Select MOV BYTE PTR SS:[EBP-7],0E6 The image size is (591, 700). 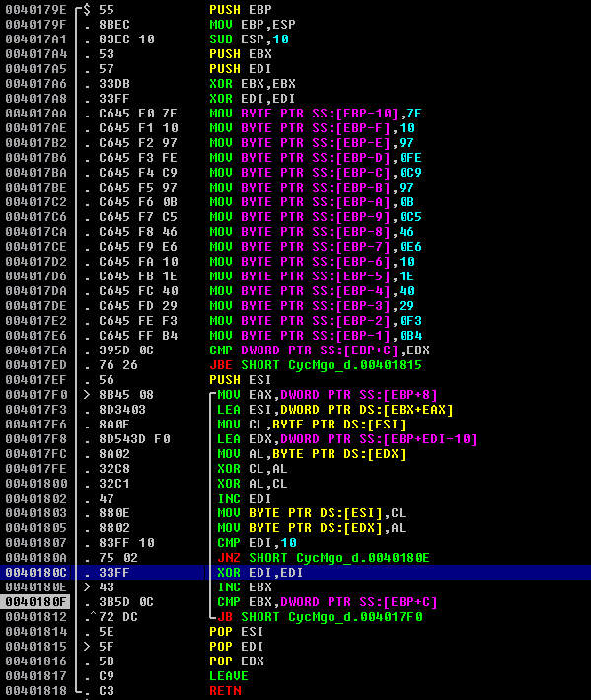[x=316, y=247]
